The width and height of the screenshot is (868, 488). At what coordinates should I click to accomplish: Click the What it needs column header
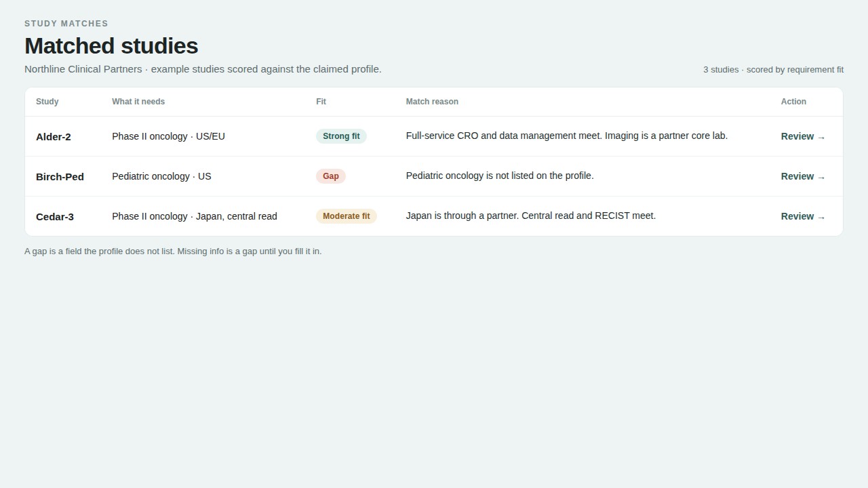(x=138, y=102)
